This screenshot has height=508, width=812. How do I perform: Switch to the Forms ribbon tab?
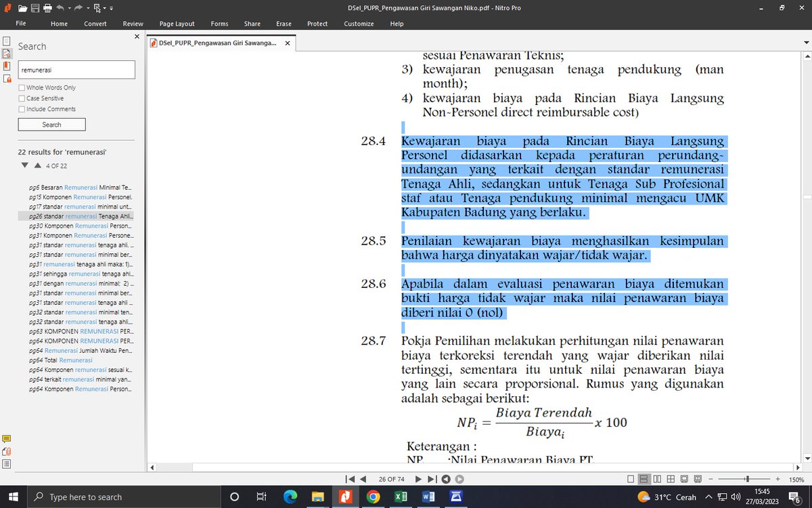click(x=219, y=24)
